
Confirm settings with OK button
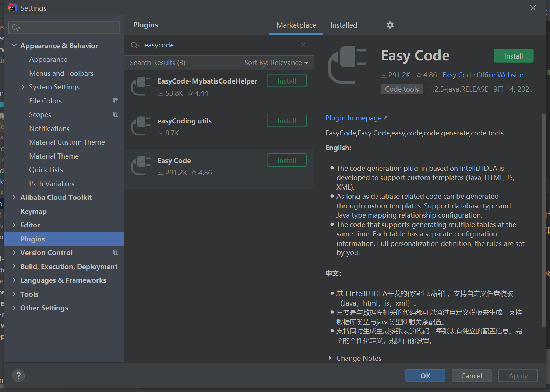[x=425, y=376]
